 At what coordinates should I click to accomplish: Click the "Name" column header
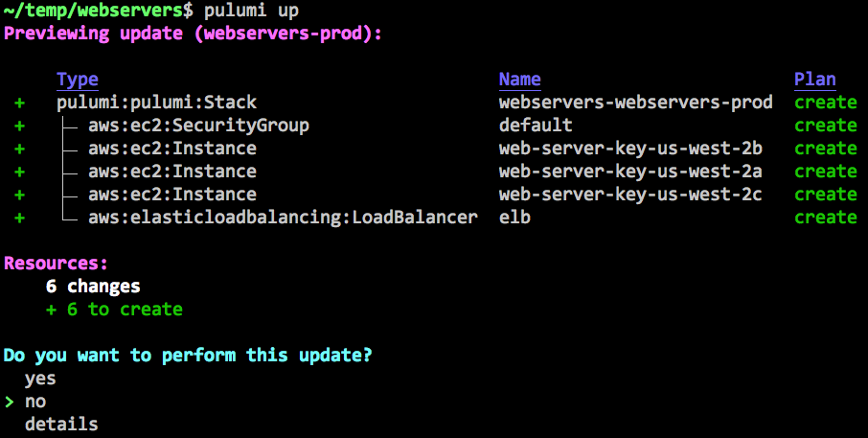[x=520, y=80]
